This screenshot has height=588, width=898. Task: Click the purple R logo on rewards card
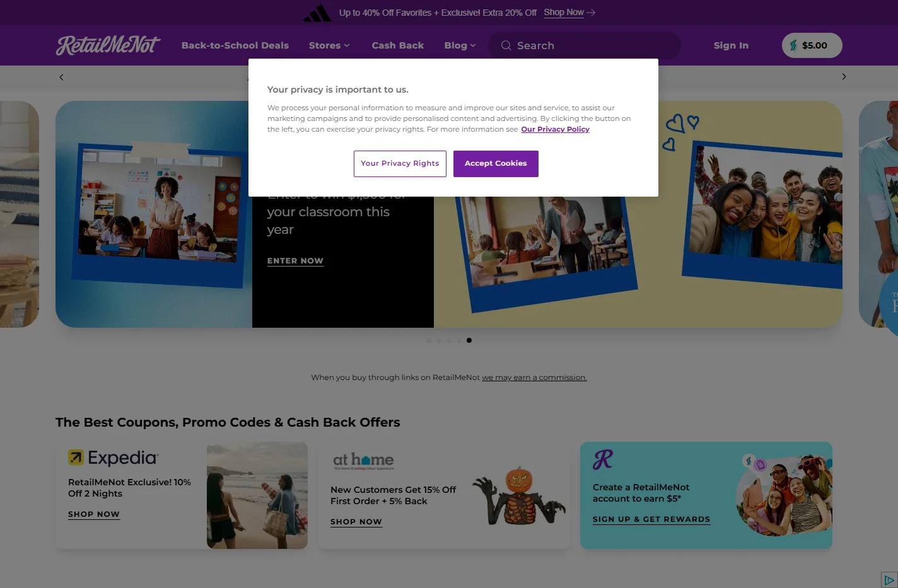tap(603, 459)
